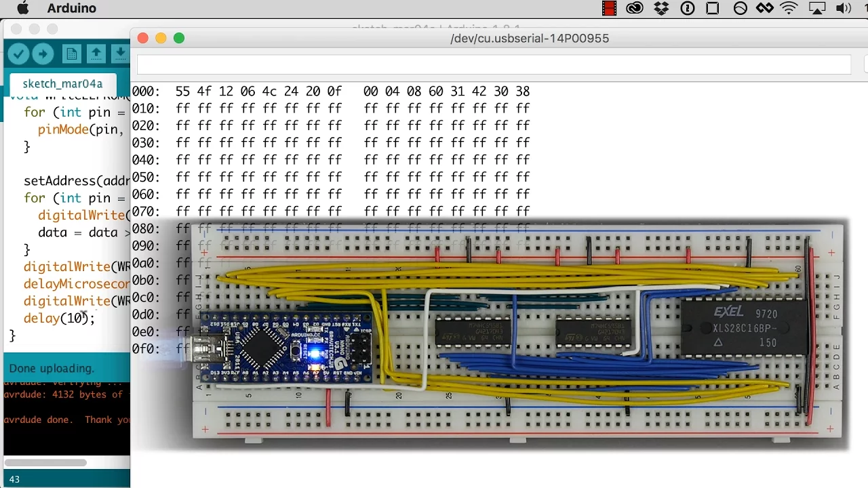Click the Save sketch down-arrow icon
The height and width of the screenshot is (488, 868).
(120, 54)
